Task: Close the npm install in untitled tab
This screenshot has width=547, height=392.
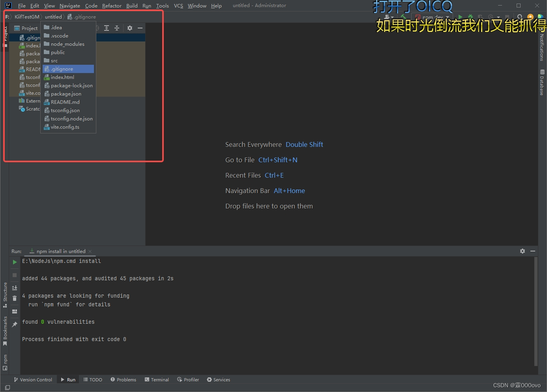Action: 90,251
